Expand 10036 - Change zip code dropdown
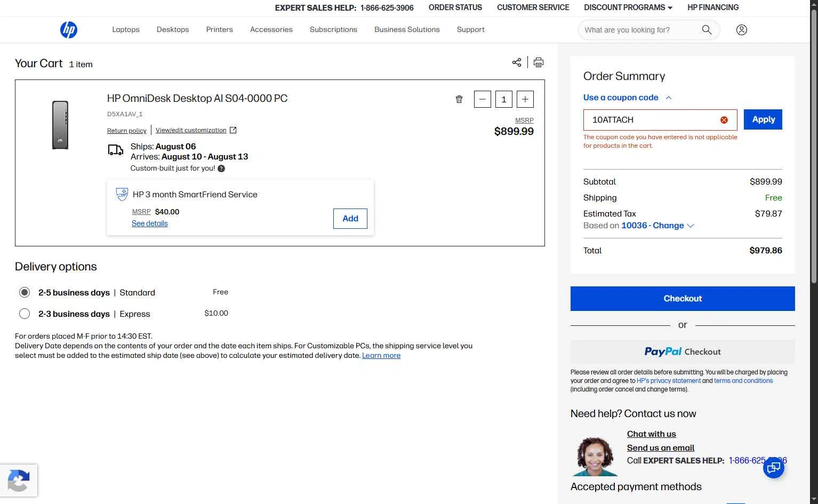 (657, 226)
